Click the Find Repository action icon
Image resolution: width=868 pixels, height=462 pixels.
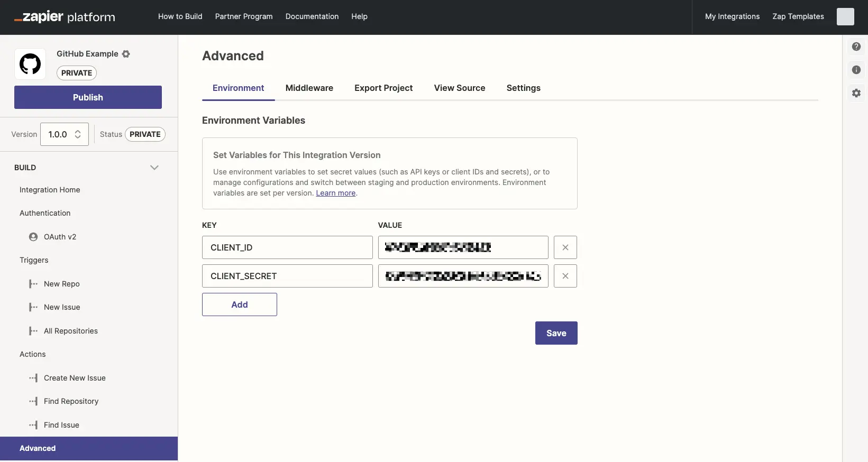click(x=33, y=401)
